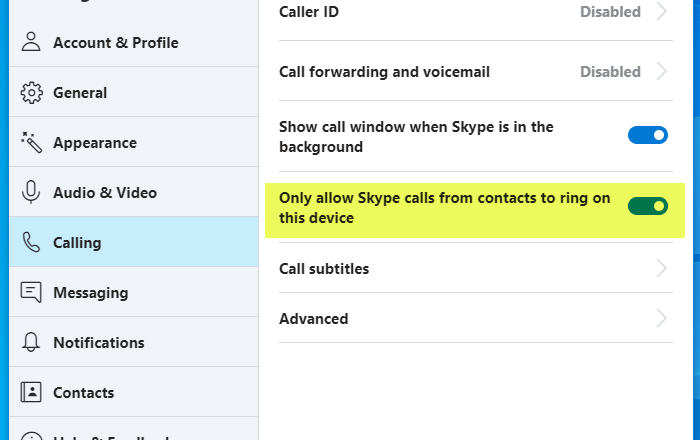Expand Call subtitles chevron

661,268
